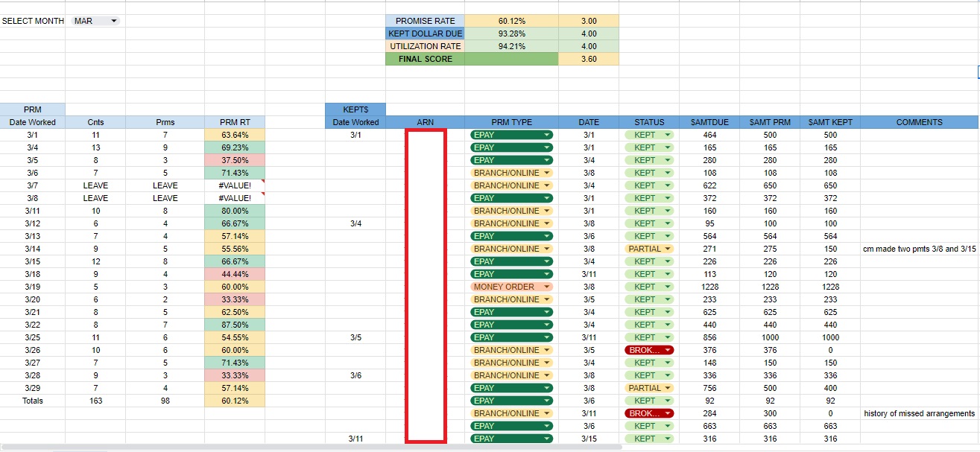Select the #VALUE! error in 3/7 row
Screen dimensions: 980x452
click(x=235, y=185)
